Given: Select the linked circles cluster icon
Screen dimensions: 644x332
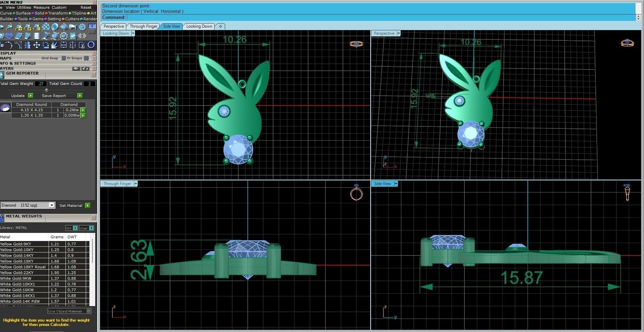Looking at the screenshot, I should tap(82, 36).
